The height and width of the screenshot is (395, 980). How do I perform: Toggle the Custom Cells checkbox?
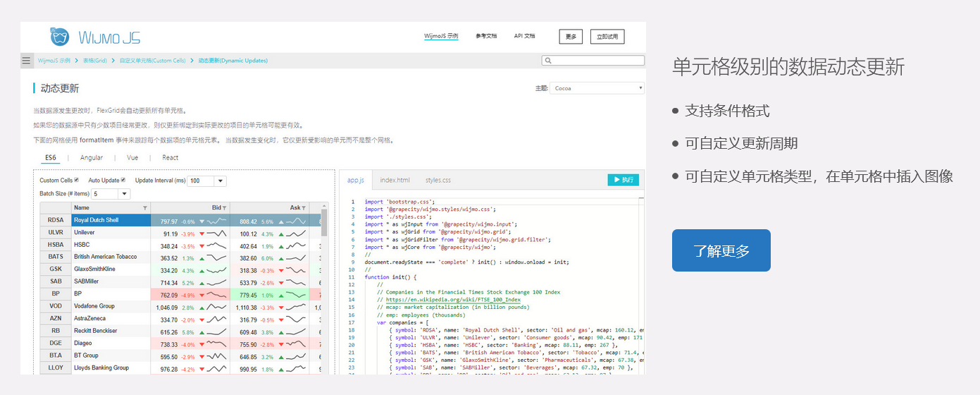(x=76, y=180)
